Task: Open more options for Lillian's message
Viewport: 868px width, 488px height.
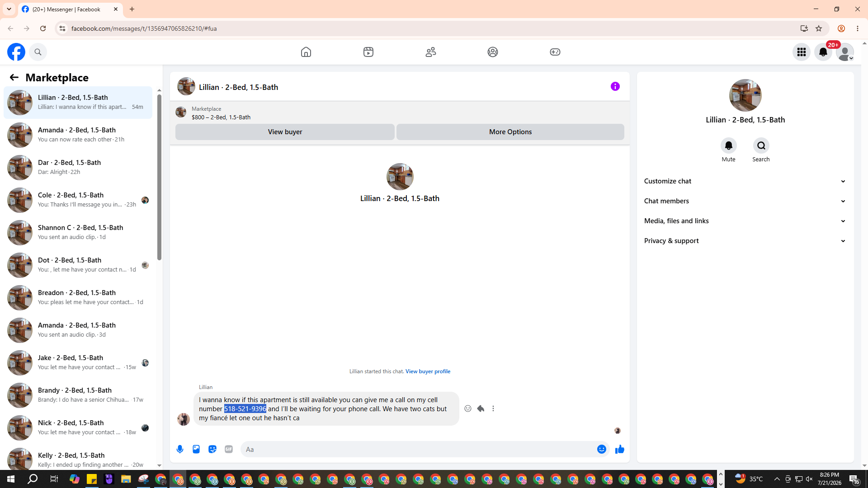Action: point(493,408)
